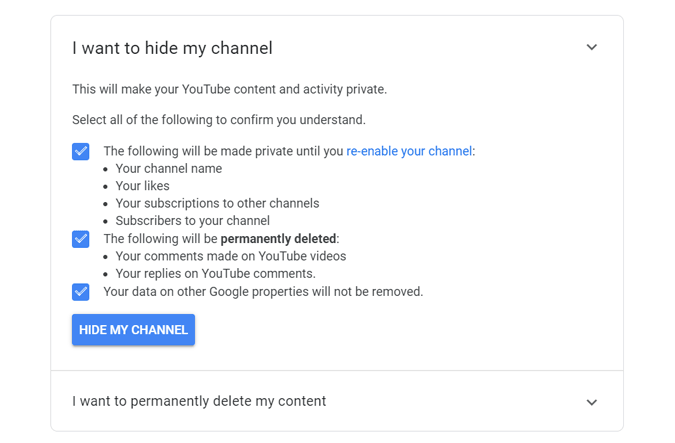675x443 pixels.
Task: Select the 'Your likes' bullet item
Action: (142, 186)
